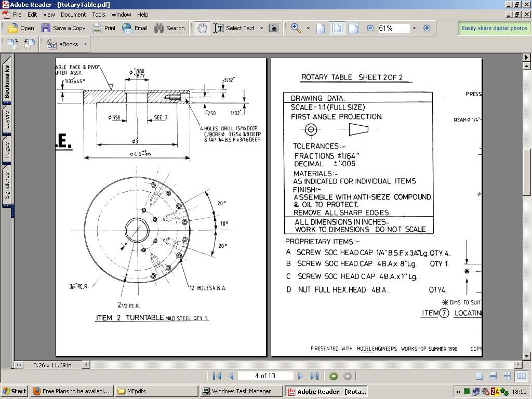Click the side-panel expand arrow at top right

(526, 57)
